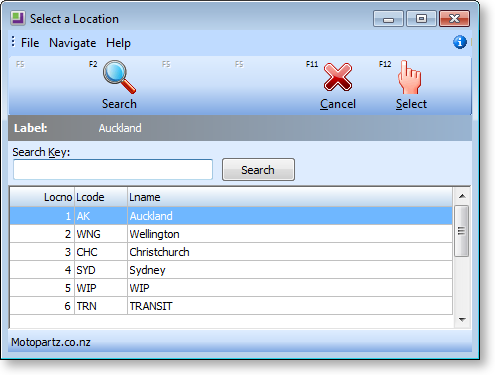
Task: Click Motopartz.co.nz in the status bar
Action: click(x=51, y=342)
